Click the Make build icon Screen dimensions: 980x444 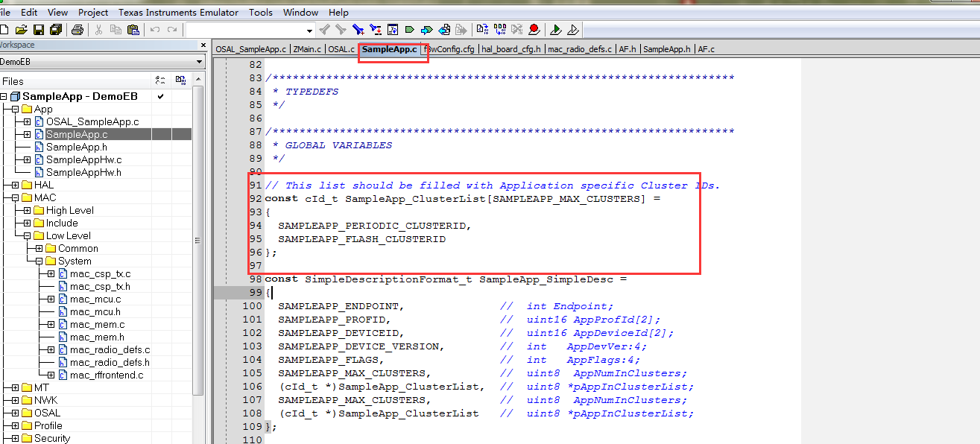[500, 30]
